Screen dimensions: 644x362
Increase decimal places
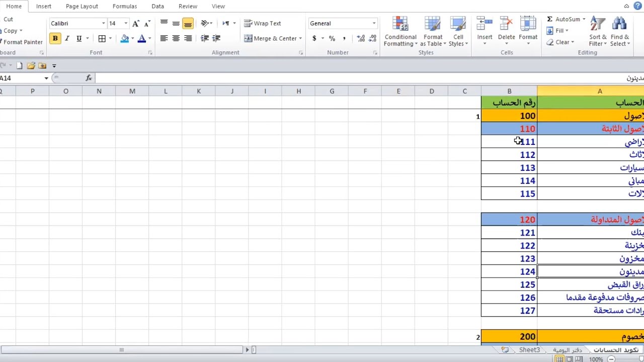click(x=361, y=38)
